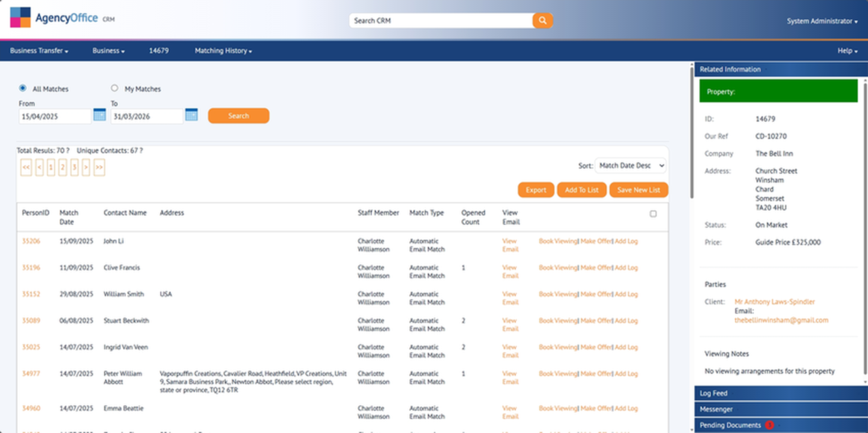Click the orange search magnifier icon
This screenshot has height=433, width=868.
pyautogui.click(x=542, y=21)
